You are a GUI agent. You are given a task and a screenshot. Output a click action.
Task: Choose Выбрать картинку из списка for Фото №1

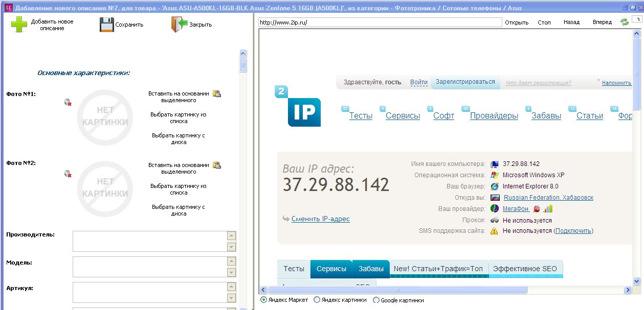pyautogui.click(x=179, y=118)
